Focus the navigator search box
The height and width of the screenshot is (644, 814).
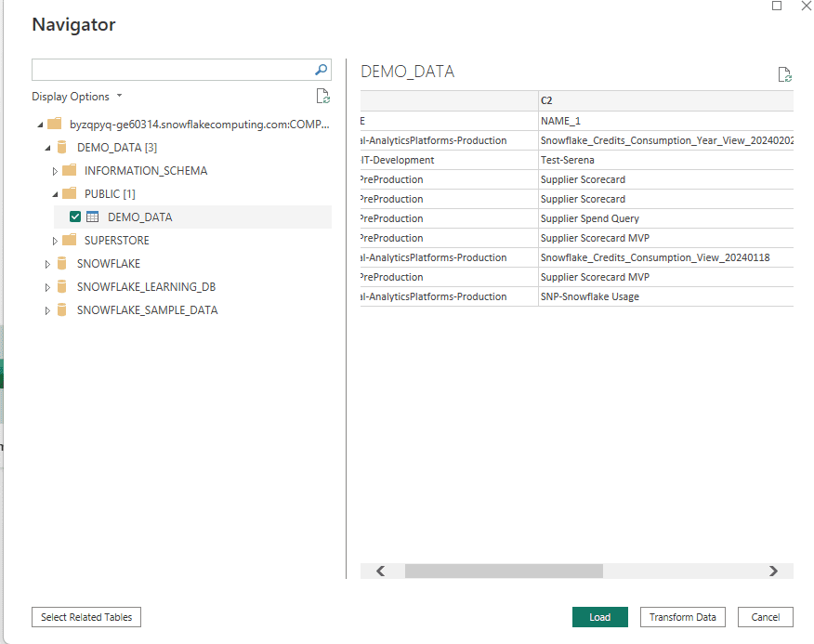click(181, 70)
